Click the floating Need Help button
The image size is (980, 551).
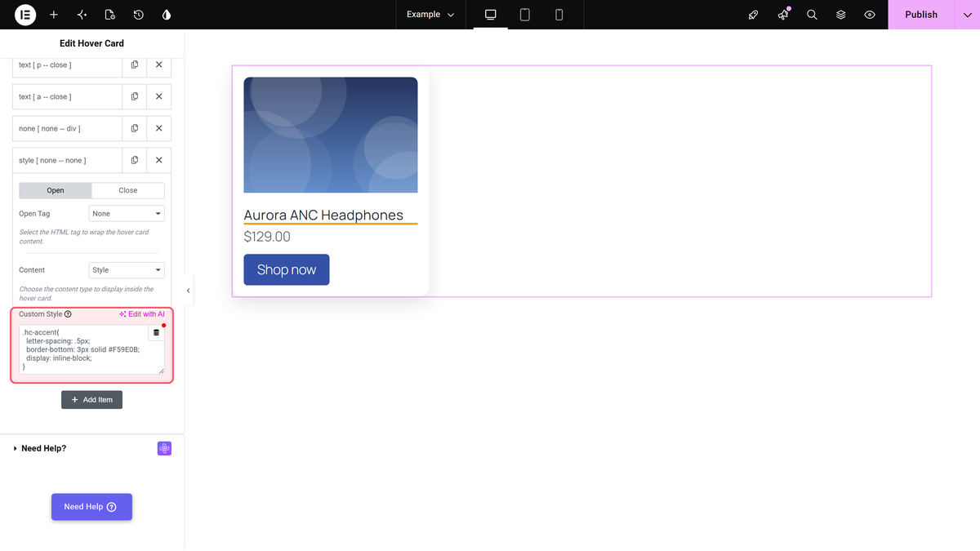click(x=91, y=507)
